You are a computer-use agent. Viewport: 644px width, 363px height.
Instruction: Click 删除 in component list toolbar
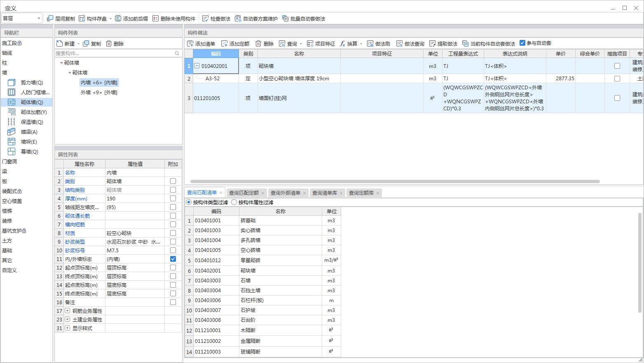[x=115, y=44]
